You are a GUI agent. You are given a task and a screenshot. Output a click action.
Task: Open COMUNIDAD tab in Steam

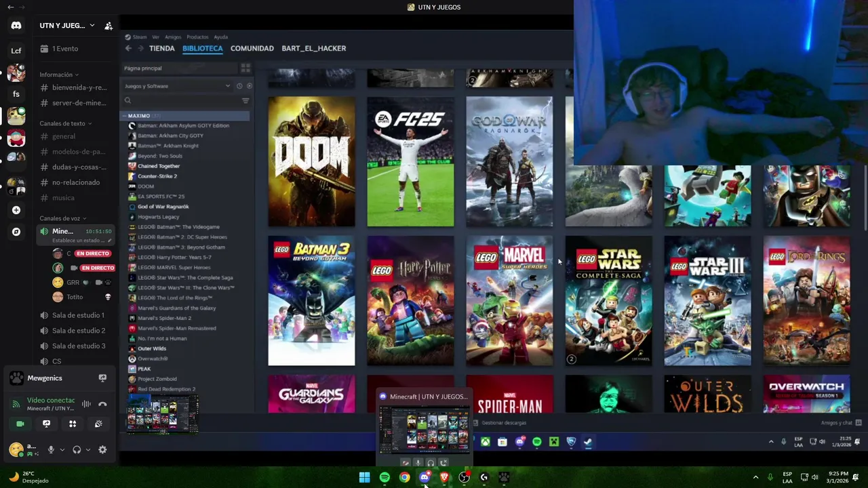click(252, 48)
